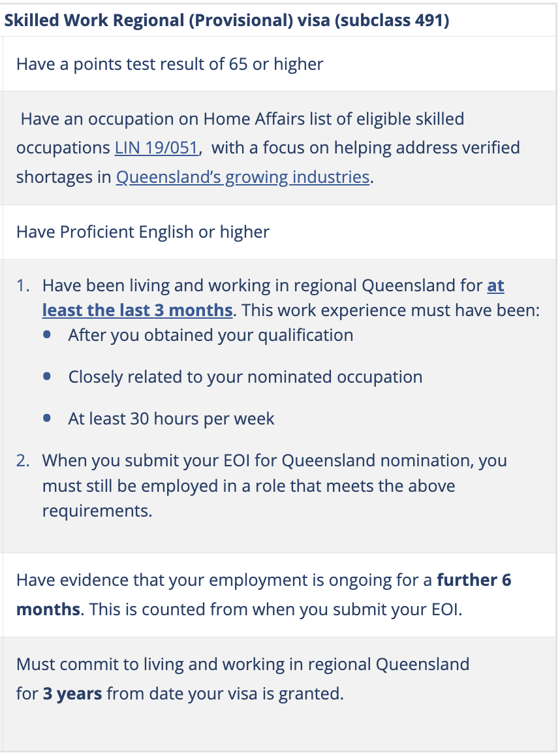Click the Skilled Work Regional visa heading
This screenshot has width=560, height=755.
tap(226, 20)
